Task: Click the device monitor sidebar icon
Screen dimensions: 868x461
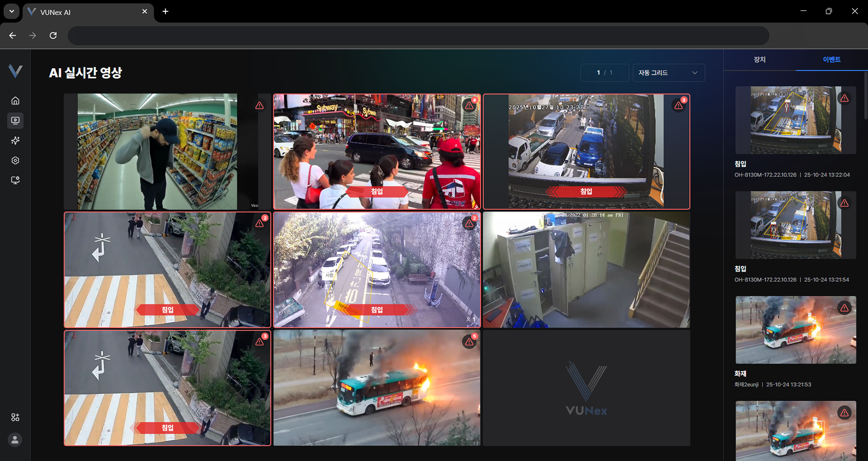Action: pos(15,180)
